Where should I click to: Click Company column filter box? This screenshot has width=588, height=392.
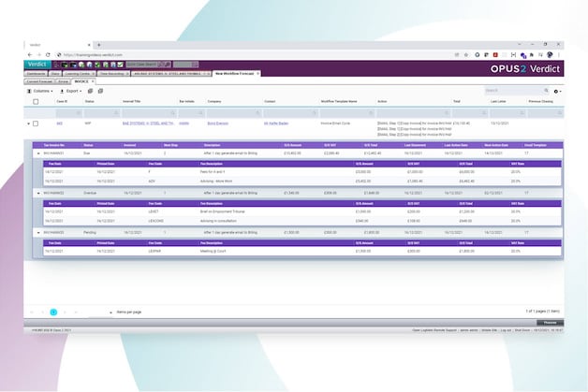pyautogui.click(x=234, y=113)
